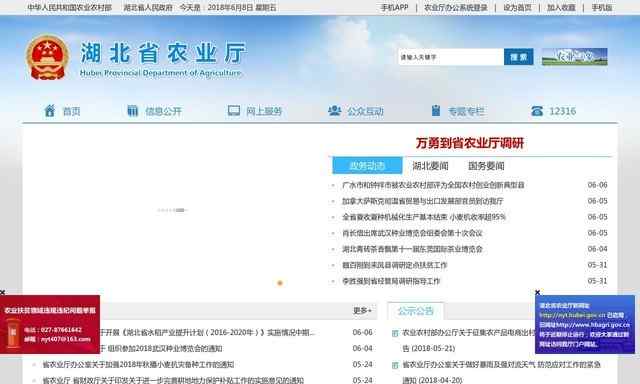The width and height of the screenshot is (640, 384).
Task: Select the 公示公告 tab
Action: pos(416,311)
